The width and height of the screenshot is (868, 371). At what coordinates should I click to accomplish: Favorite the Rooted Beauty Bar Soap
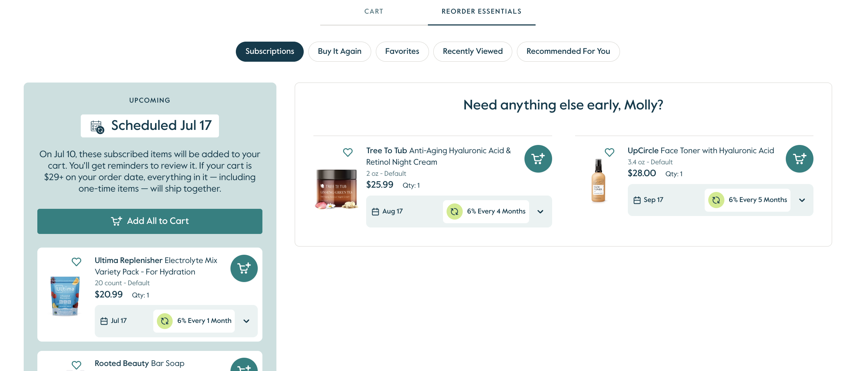(76, 365)
